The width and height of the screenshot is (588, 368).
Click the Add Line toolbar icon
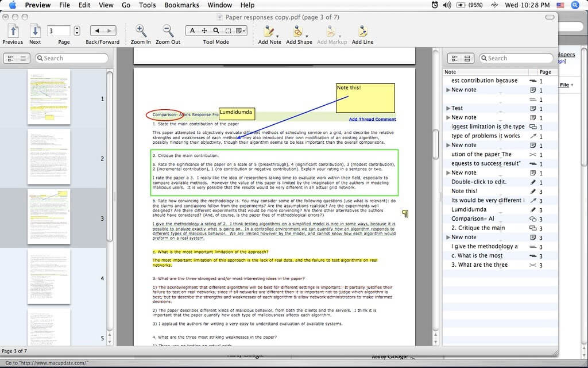pos(363,31)
